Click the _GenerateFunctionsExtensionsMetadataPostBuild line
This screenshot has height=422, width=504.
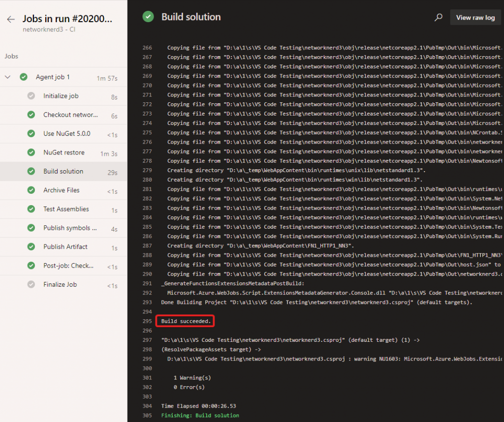coord(233,283)
